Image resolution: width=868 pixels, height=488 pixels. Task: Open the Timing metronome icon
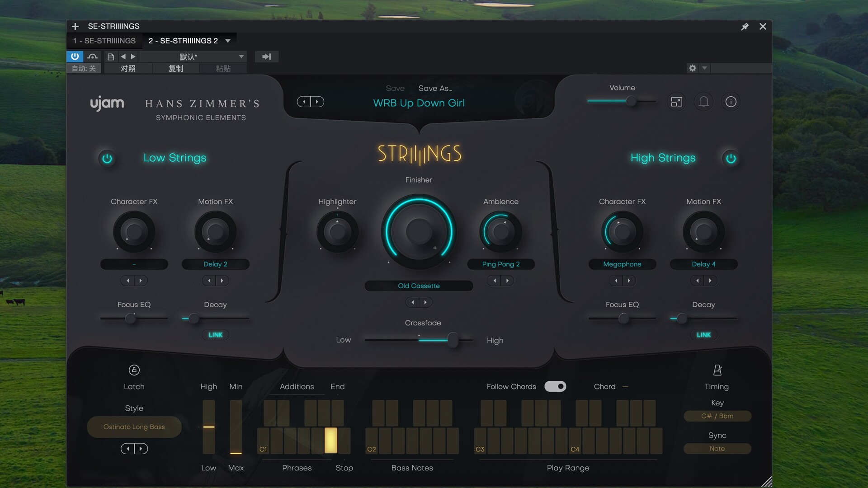click(717, 370)
